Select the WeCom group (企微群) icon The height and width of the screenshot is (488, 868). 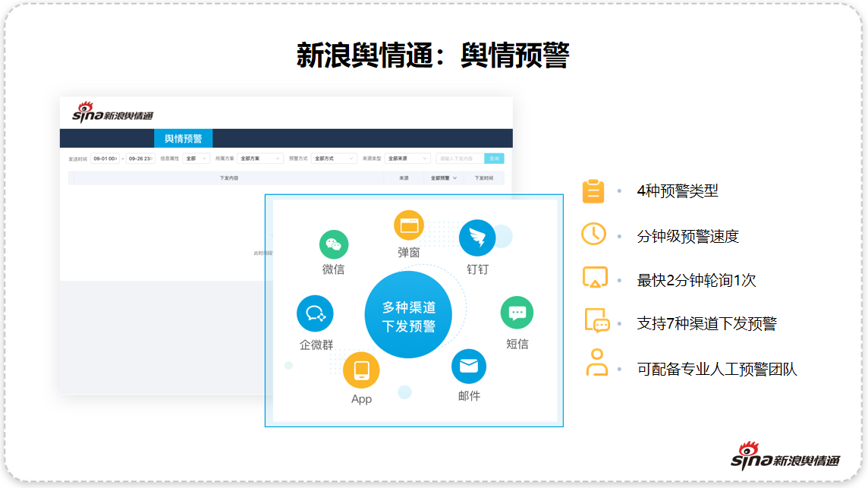tap(315, 313)
